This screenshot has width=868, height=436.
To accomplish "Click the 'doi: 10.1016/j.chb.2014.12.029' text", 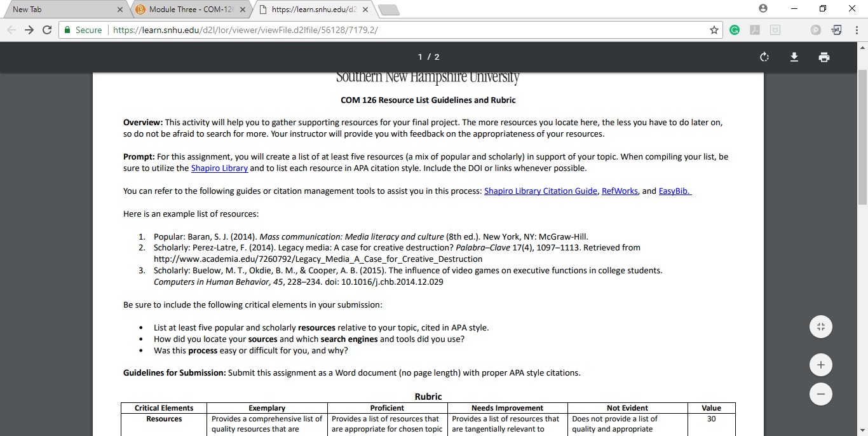I will tap(381, 282).
